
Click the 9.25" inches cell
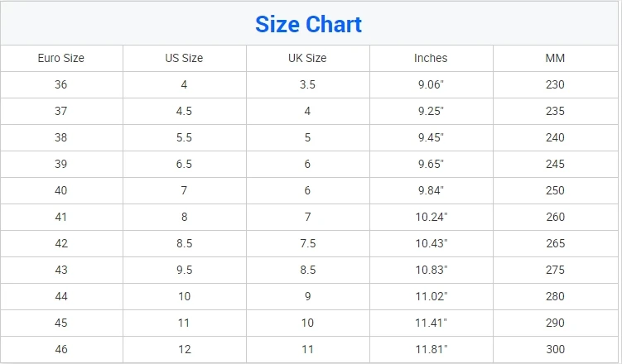pyautogui.click(x=431, y=111)
